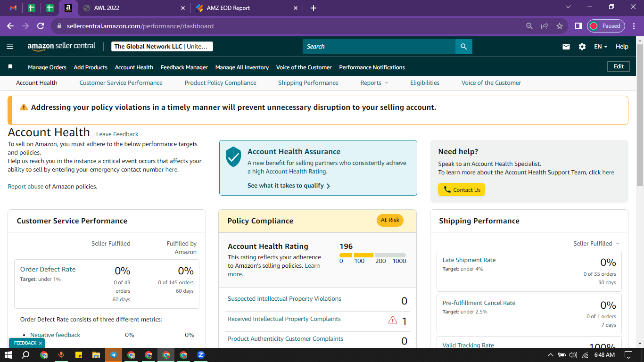Open the Chrome tab search chevron
Screen dimensions: 644x362
[568, 7]
